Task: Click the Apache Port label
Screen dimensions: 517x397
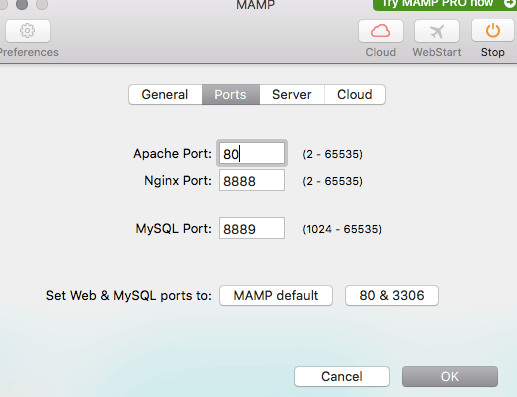Action: pos(172,154)
